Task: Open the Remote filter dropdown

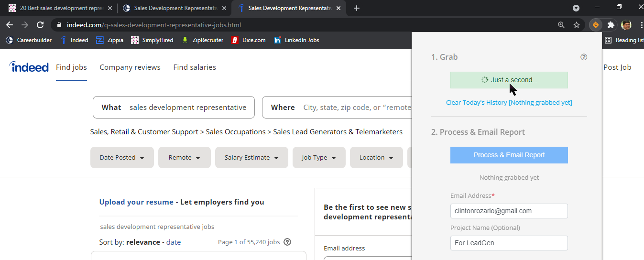Action: tap(184, 158)
